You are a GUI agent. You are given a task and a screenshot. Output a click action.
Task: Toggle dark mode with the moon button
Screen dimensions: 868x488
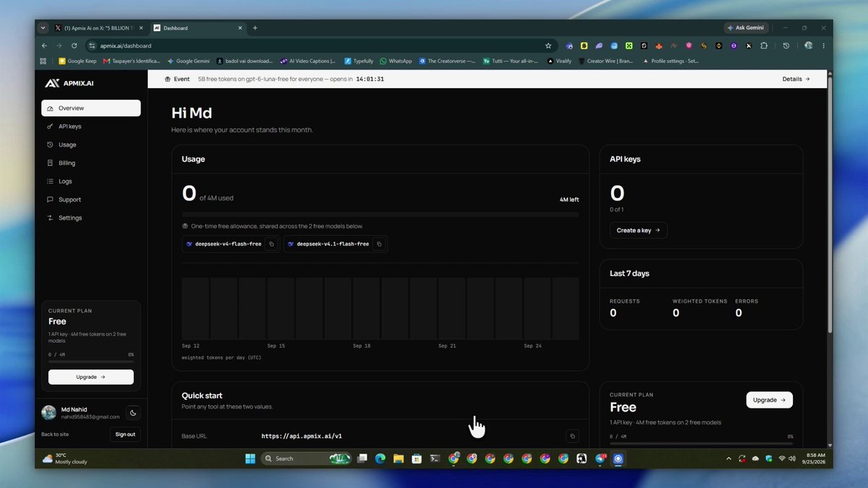click(133, 413)
